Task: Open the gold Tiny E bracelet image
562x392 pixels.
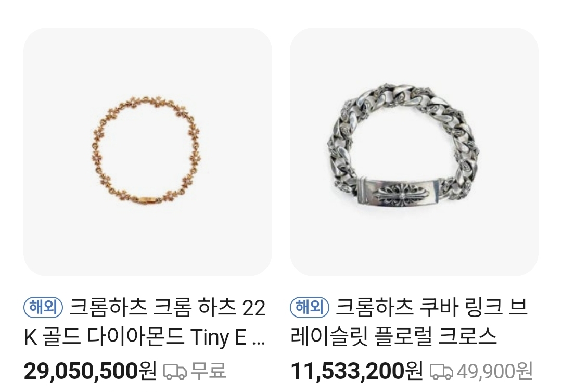Action: click(147, 151)
